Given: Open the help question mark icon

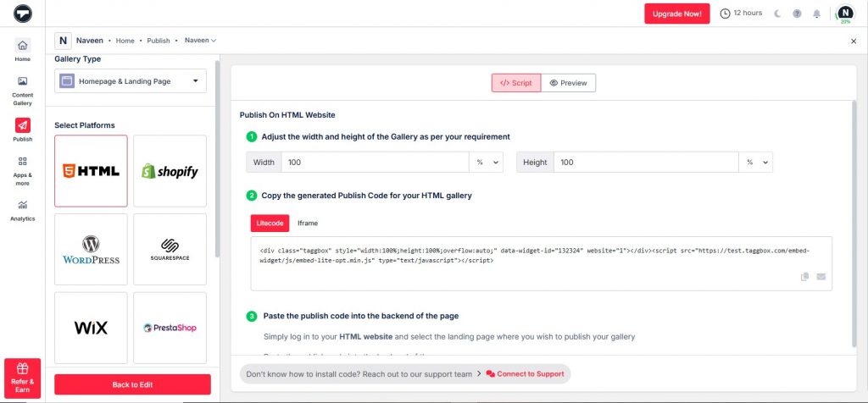Looking at the screenshot, I should [x=797, y=14].
